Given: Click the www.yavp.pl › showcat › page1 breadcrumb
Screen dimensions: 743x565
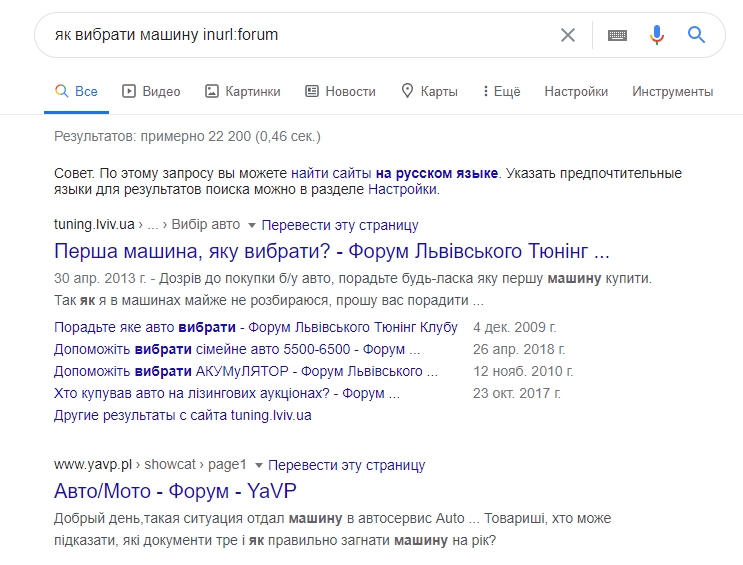Looking at the screenshot, I should coord(150,465).
